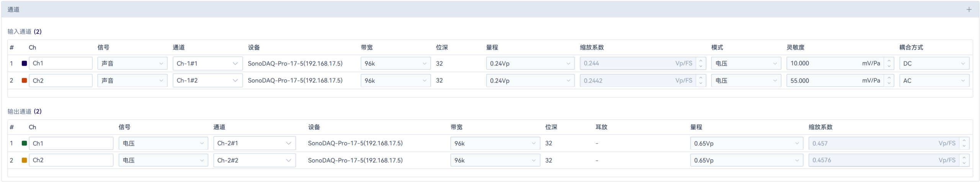Click input Ch2 red color swatch
Screen dimensions: 980x182
click(24, 80)
